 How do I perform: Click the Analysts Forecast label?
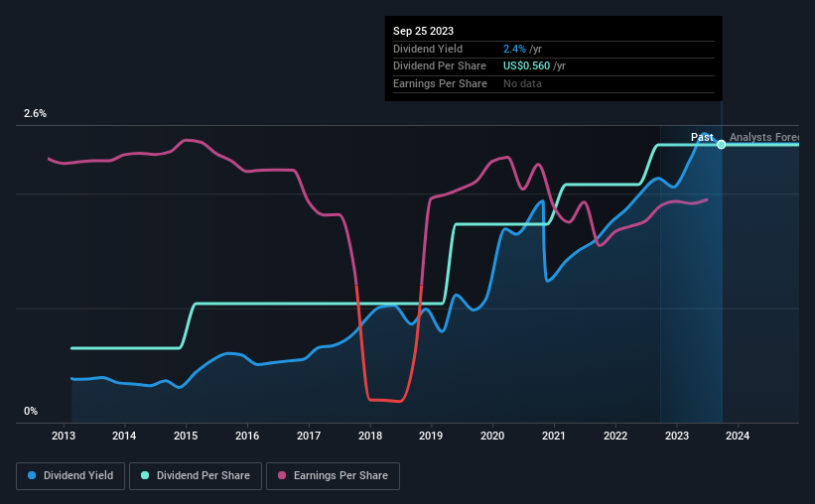click(x=764, y=137)
